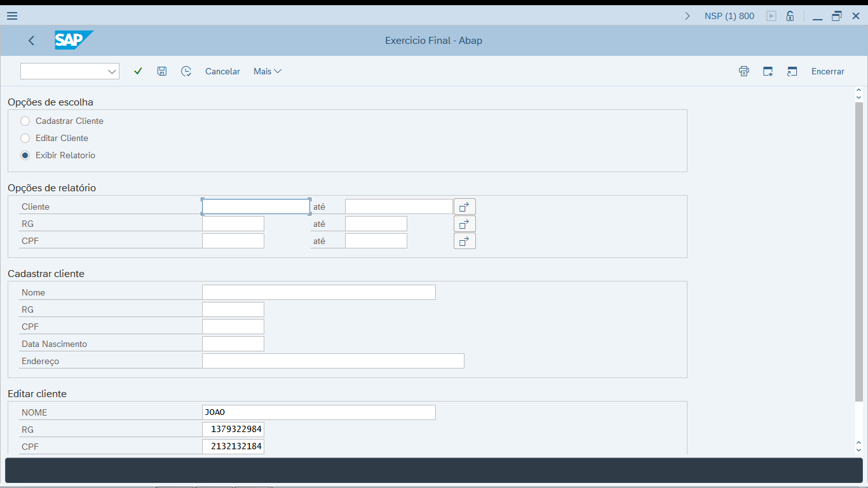This screenshot has width=868, height=488.
Task: Click the NSP (1) 800 system label
Action: pyautogui.click(x=729, y=16)
